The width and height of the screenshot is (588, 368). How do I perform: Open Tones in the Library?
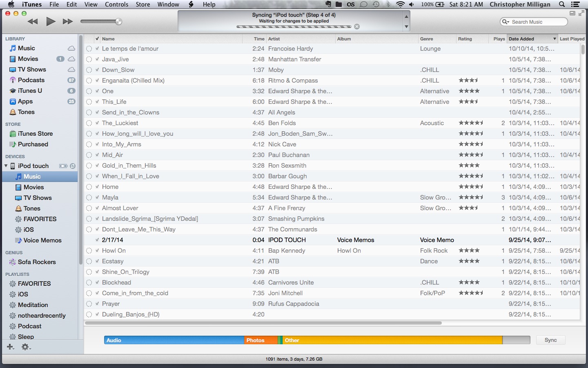[x=26, y=112]
